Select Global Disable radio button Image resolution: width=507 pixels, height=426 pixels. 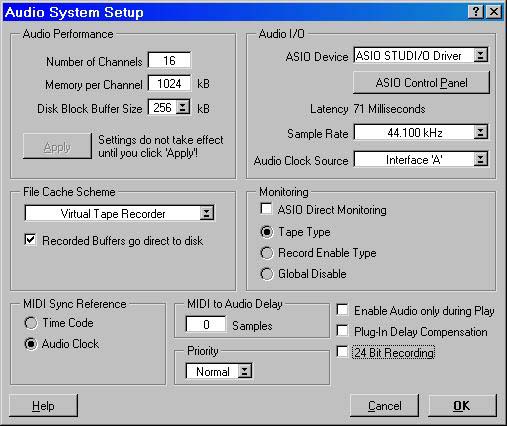tap(267, 274)
